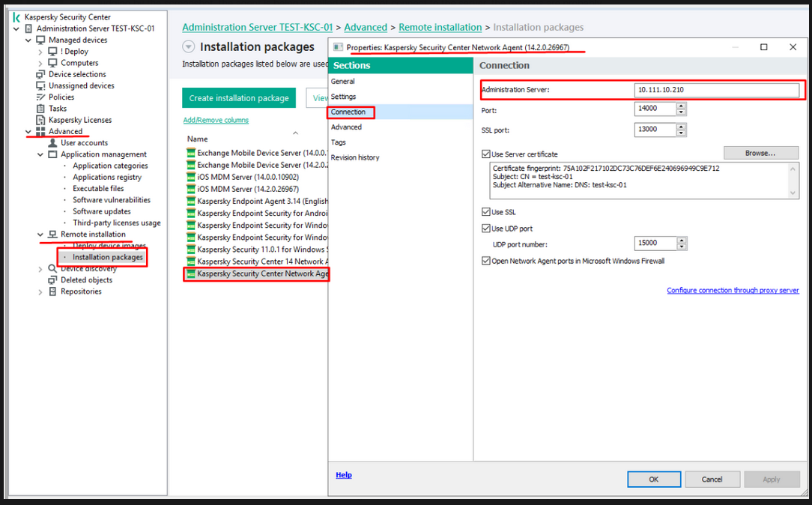
Task: Decrease the SSL port value with down arrow
Action: 682,133
